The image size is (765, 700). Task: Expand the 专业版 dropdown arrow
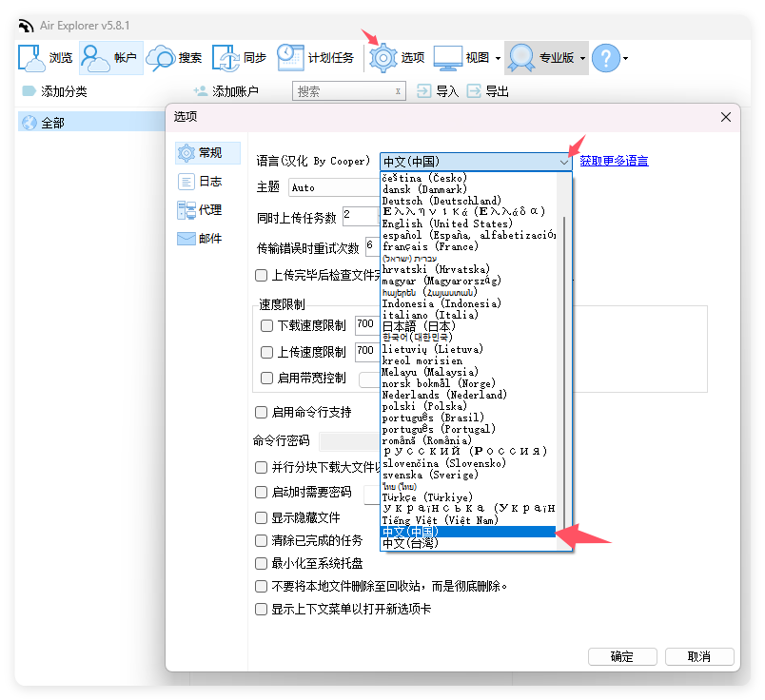click(x=582, y=58)
